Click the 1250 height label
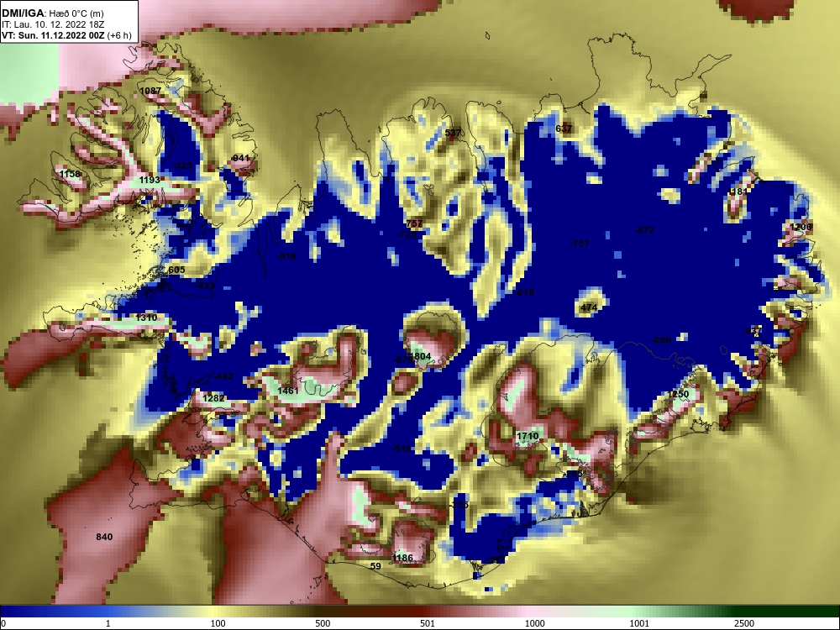The image size is (840, 630). click(678, 394)
